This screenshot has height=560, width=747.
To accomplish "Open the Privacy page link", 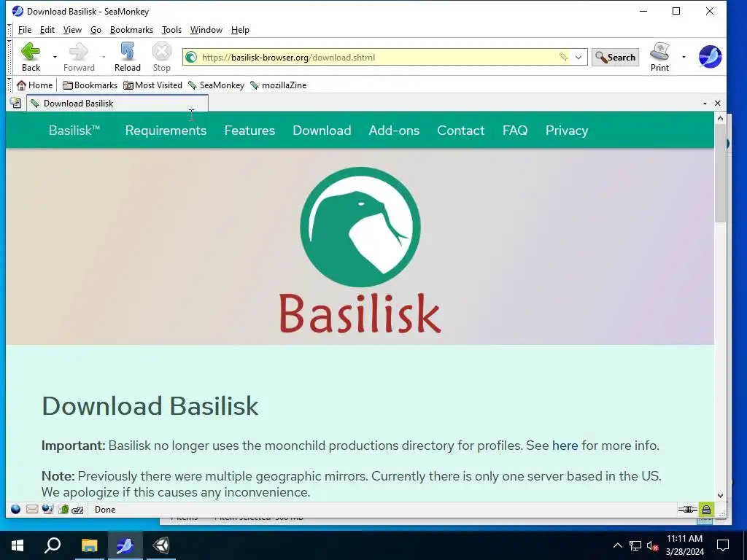I will point(566,131).
